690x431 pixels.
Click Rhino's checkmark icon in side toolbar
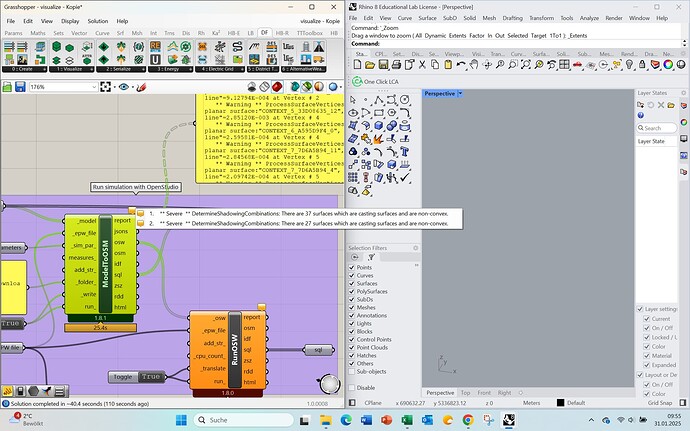click(x=405, y=177)
